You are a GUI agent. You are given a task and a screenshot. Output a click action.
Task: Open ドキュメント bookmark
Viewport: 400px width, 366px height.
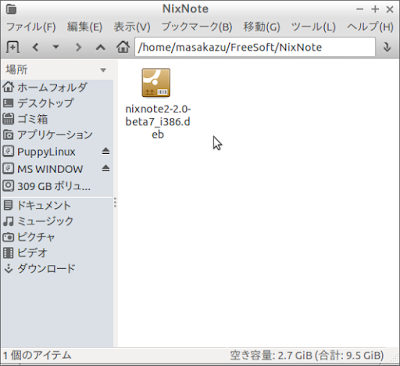(x=57, y=205)
